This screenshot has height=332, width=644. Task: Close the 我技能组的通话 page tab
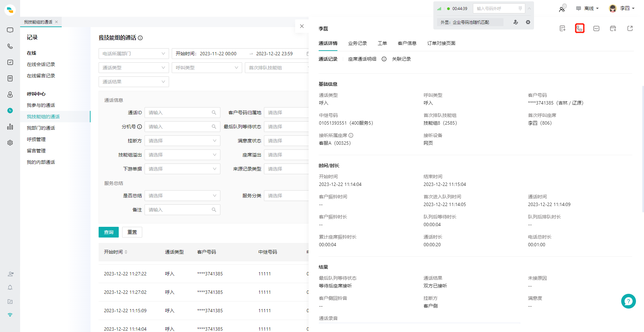click(56, 22)
